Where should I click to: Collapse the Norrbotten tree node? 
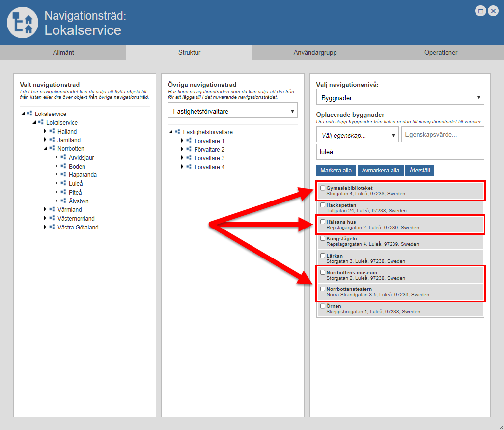pos(45,148)
